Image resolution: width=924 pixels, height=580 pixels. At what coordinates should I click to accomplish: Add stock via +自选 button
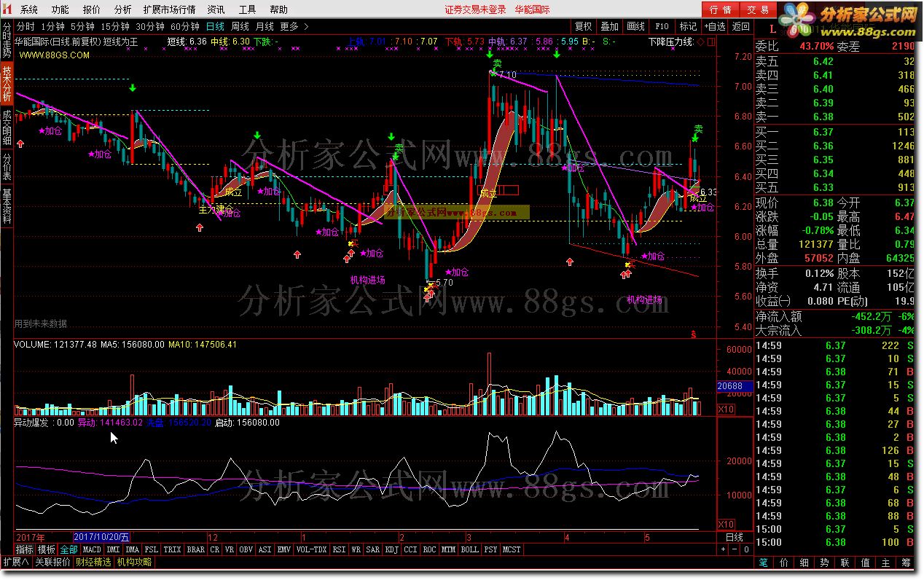(715, 26)
